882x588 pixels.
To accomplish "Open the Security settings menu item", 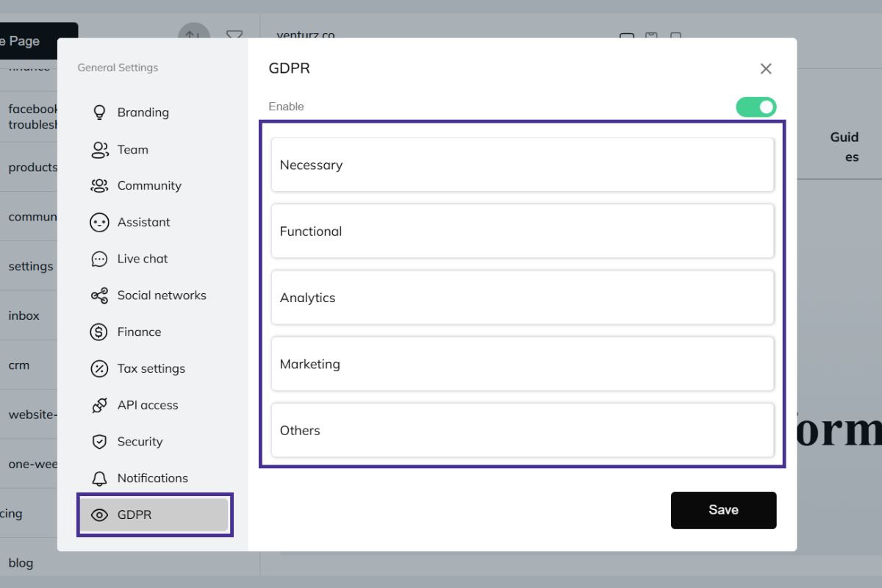I will pyautogui.click(x=140, y=442).
